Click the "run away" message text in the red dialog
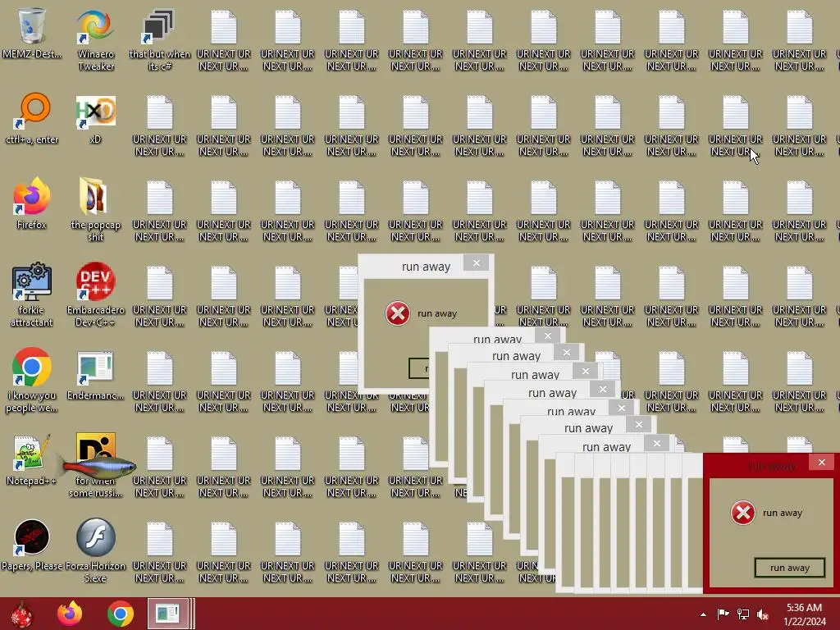Screen dimensions: 840x630 pos(782,513)
